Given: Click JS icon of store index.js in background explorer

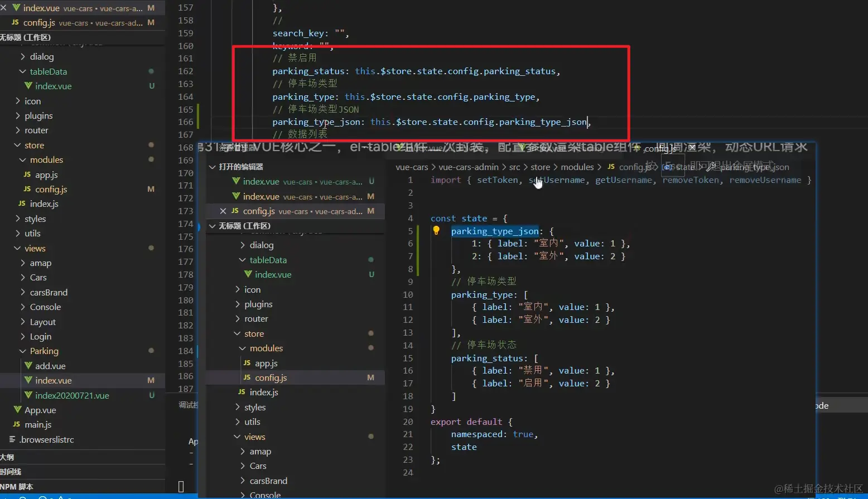Looking at the screenshot, I should point(22,204).
